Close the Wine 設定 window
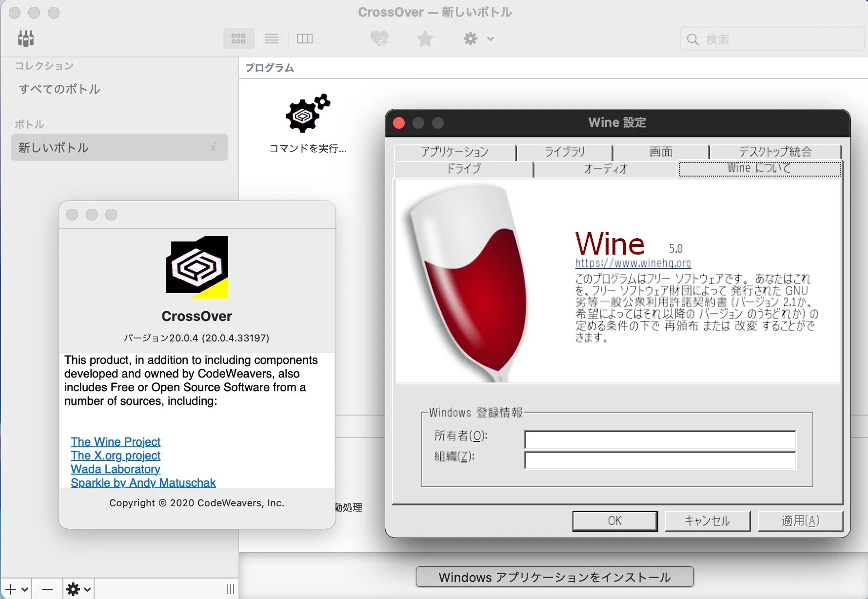Screen dimensions: 868x599 point(399,123)
